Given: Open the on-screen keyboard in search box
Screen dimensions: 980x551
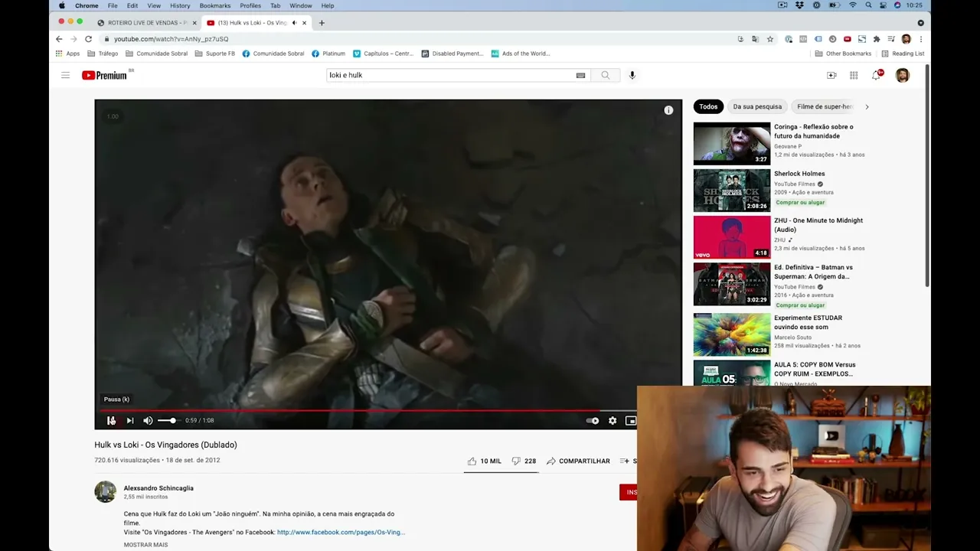Looking at the screenshot, I should (x=580, y=75).
